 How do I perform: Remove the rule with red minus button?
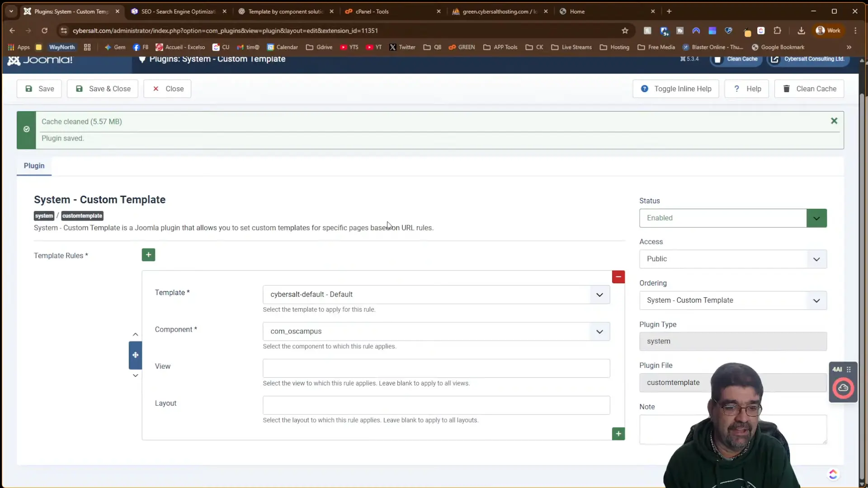coord(618,277)
